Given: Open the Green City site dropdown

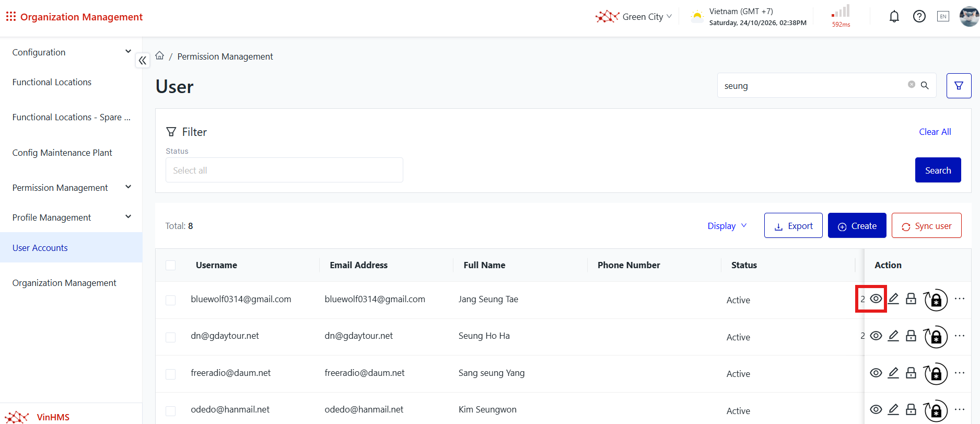Looking at the screenshot, I should pyautogui.click(x=634, y=17).
